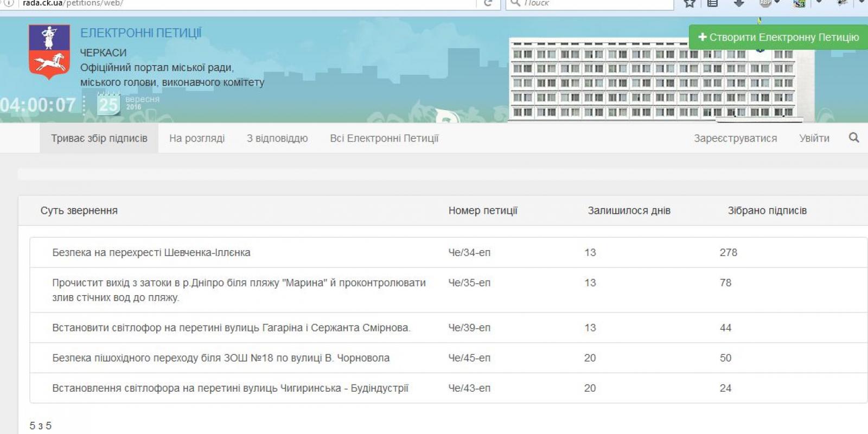868x434 pixels.
Task: Click the site info icon in the address bar
Action: [9, 3]
